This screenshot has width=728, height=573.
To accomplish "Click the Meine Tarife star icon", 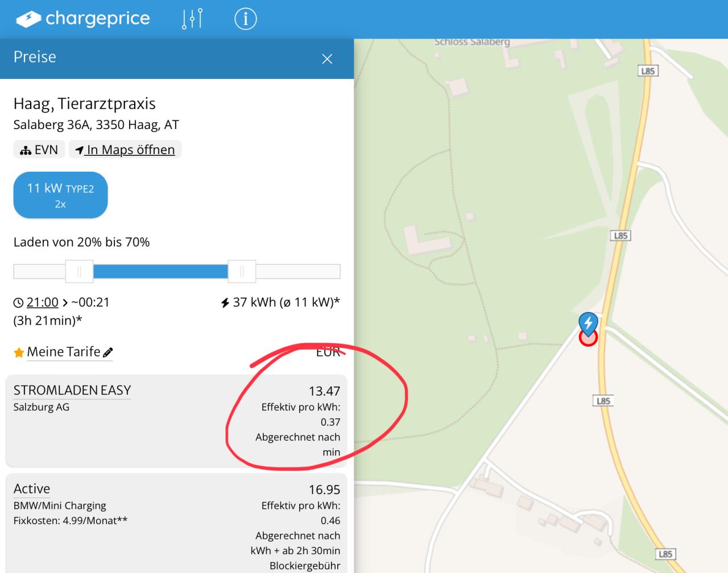I will (x=19, y=352).
